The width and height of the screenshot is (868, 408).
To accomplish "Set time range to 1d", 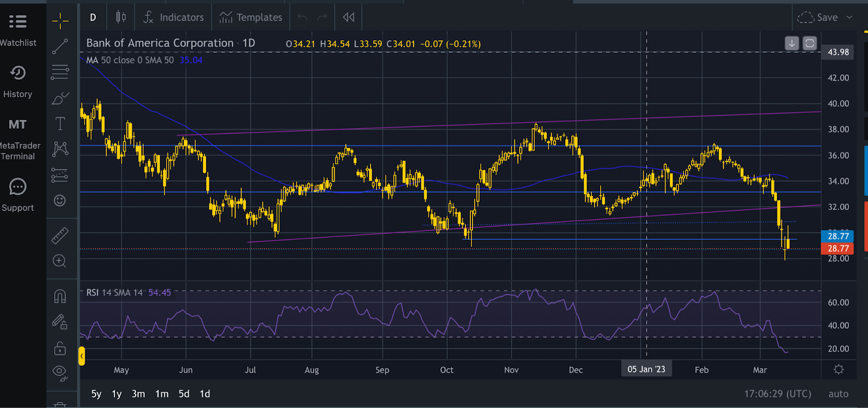I will click(205, 394).
